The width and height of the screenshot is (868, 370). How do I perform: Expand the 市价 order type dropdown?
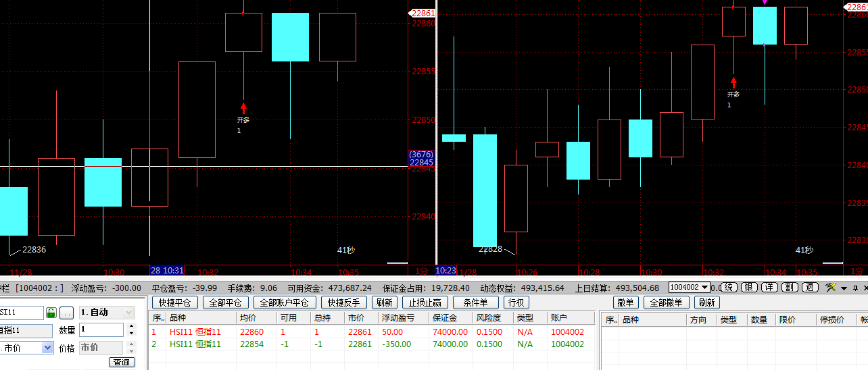tap(47, 348)
